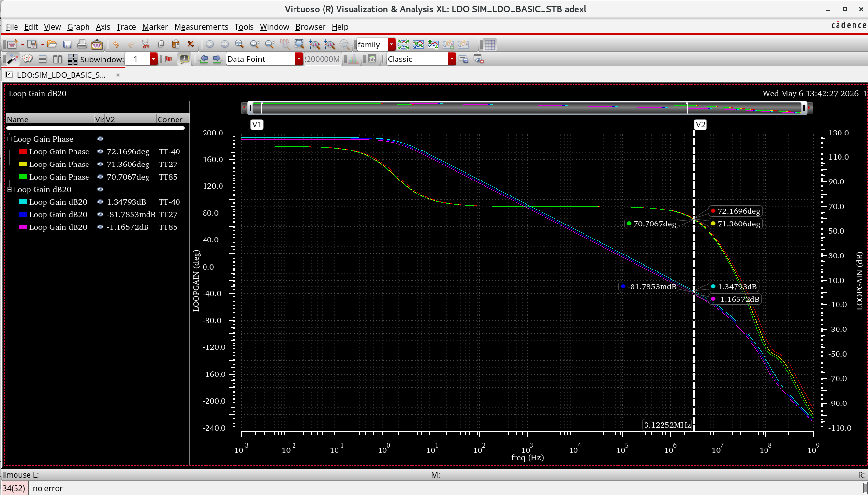Image resolution: width=868 pixels, height=495 pixels.
Task: Click the combine traces graph icon
Action: pos(418,45)
